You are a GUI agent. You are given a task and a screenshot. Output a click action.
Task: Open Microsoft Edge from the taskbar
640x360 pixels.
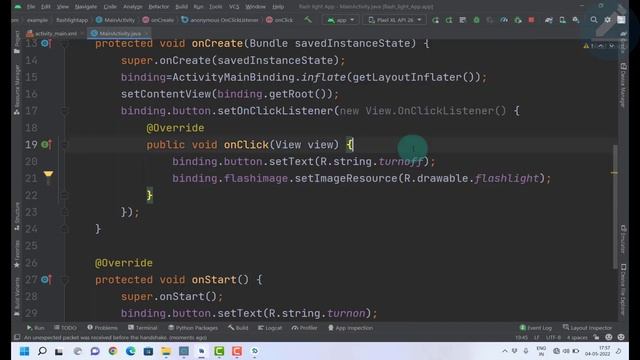131,351
